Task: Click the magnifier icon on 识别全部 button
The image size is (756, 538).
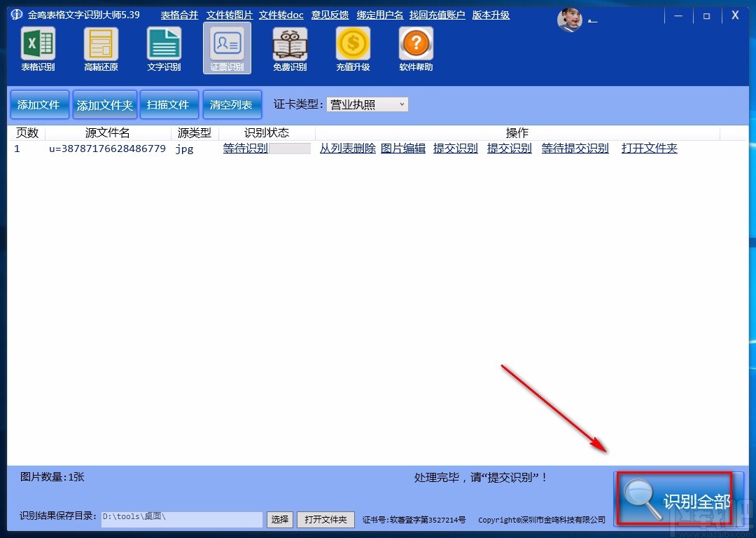Action: coord(642,501)
